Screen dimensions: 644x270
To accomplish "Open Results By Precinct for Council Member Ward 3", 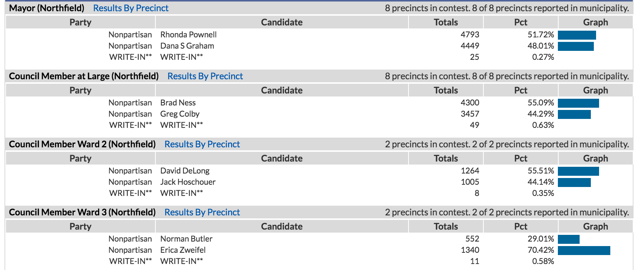I will pos(202,212).
